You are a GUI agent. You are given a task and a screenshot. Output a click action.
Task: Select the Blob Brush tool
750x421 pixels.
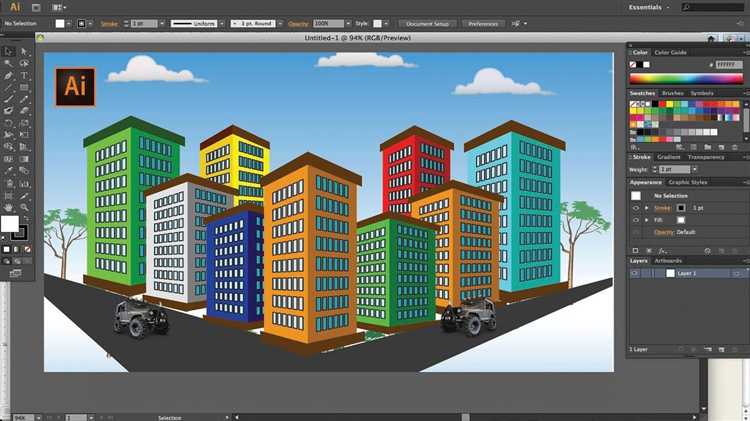click(9, 111)
